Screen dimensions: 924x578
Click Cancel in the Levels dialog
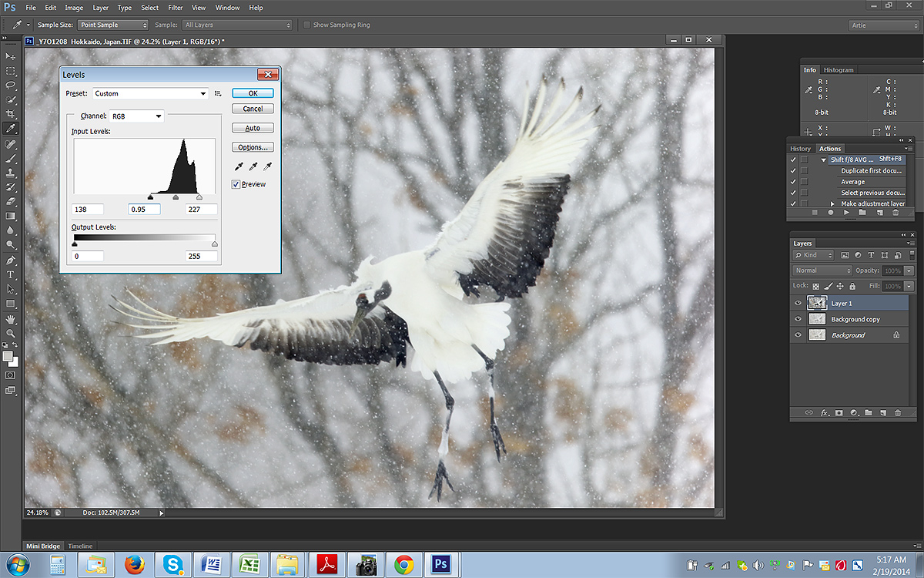(x=253, y=109)
